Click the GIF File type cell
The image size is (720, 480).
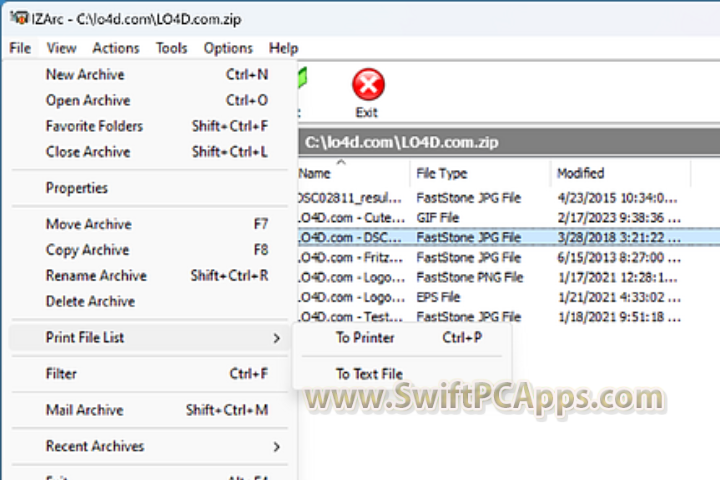(x=437, y=218)
